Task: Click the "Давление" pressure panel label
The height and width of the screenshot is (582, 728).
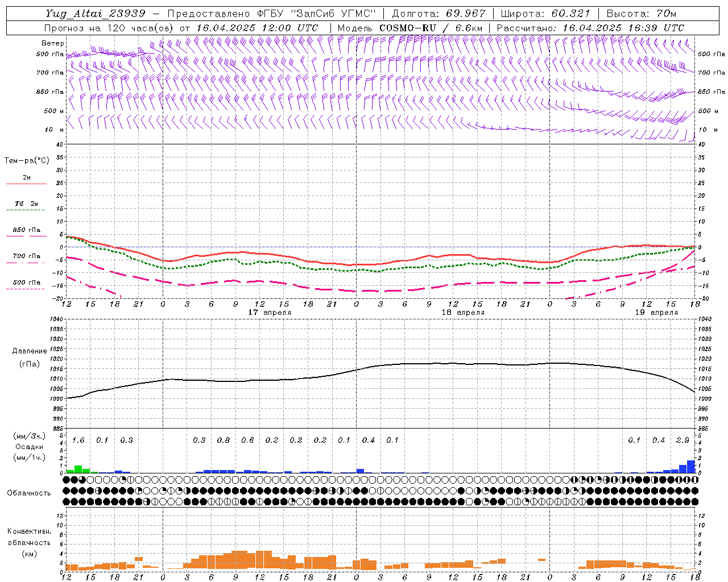Action: tap(30, 351)
